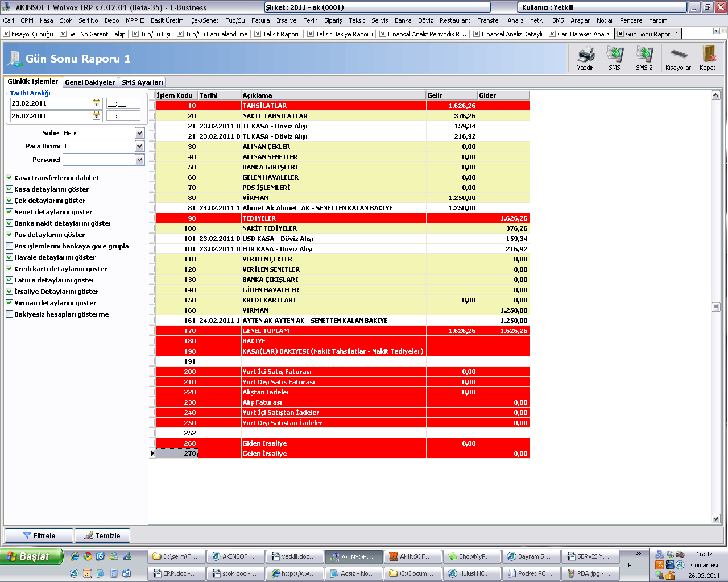Open the Banka menu
The height and width of the screenshot is (582, 728).
pos(403,20)
